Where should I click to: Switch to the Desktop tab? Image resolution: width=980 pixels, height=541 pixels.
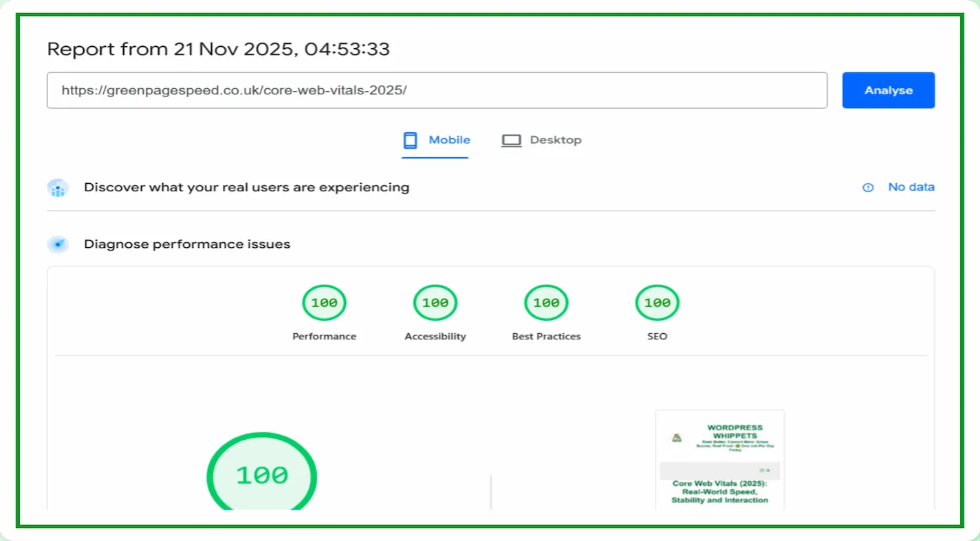click(x=555, y=140)
